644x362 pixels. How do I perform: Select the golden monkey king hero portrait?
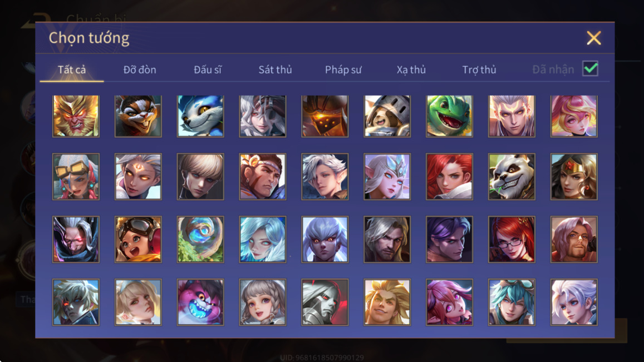(x=76, y=116)
